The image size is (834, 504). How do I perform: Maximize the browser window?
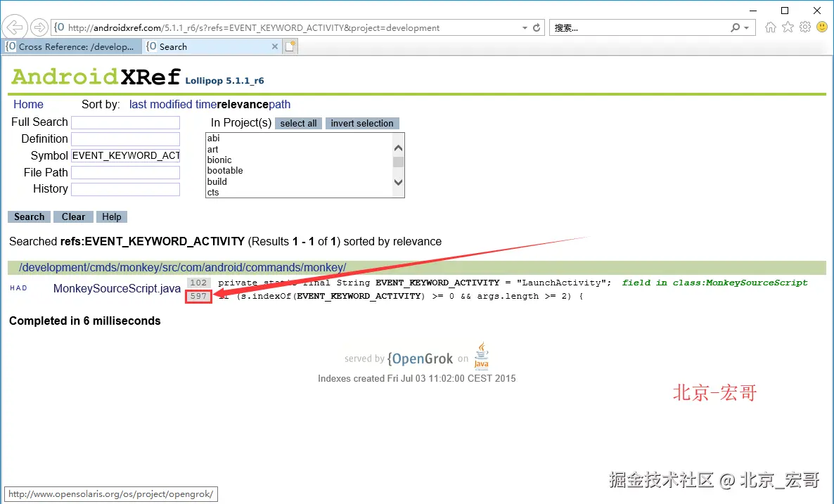785,11
